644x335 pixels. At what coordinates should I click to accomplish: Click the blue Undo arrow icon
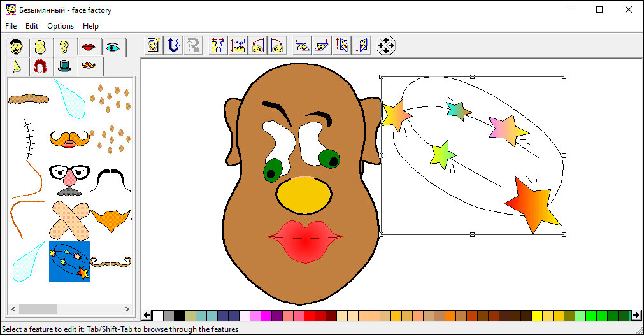coord(173,45)
